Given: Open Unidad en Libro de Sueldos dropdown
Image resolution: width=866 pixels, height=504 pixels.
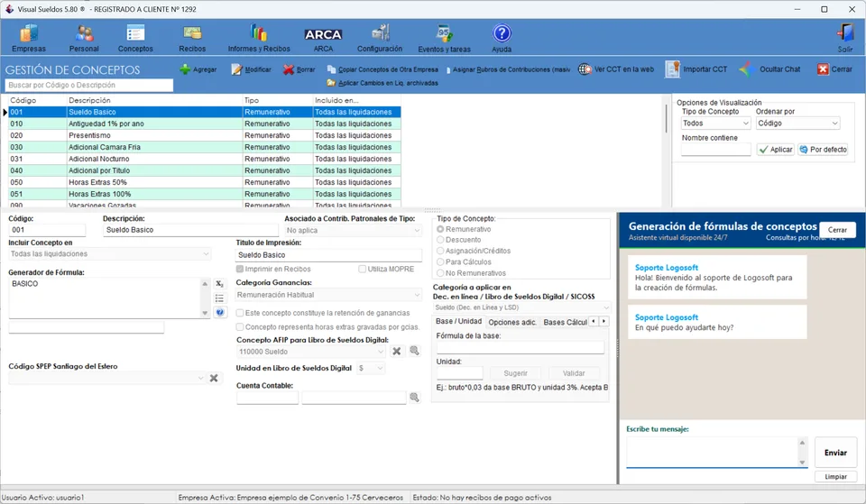Looking at the screenshot, I should point(371,368).
